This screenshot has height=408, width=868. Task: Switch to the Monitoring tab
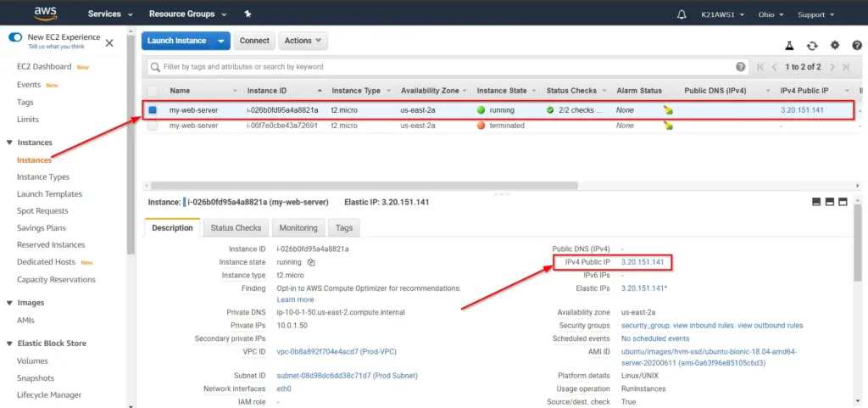point(298,228)
